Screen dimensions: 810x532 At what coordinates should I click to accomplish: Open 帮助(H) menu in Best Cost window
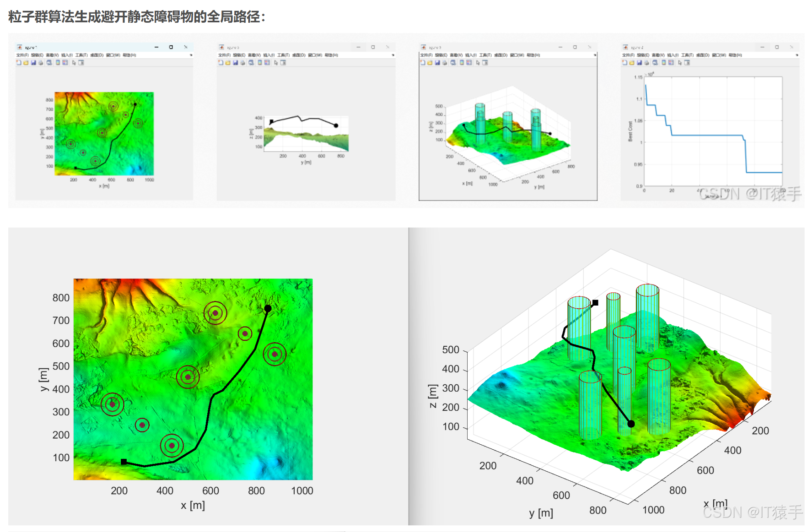coord(735,55)
